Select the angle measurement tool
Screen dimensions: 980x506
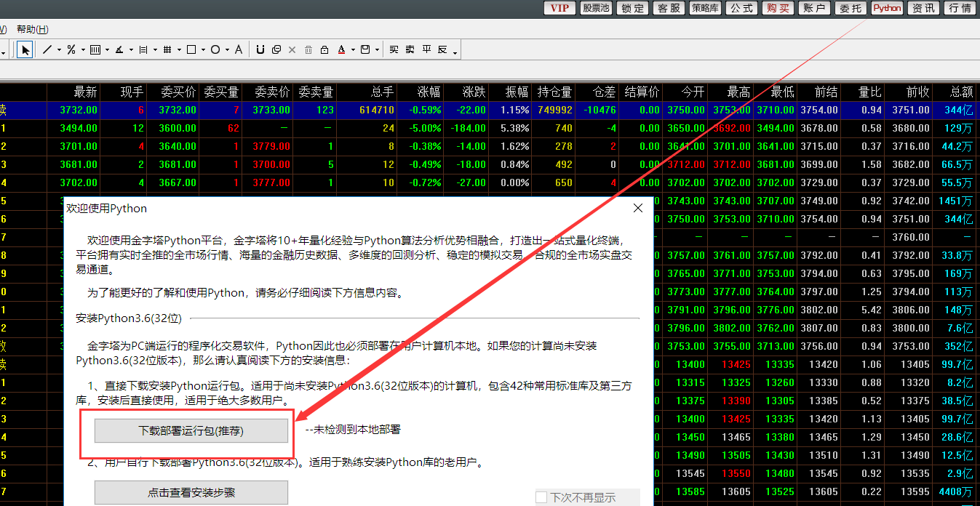(x=119, y=49)
